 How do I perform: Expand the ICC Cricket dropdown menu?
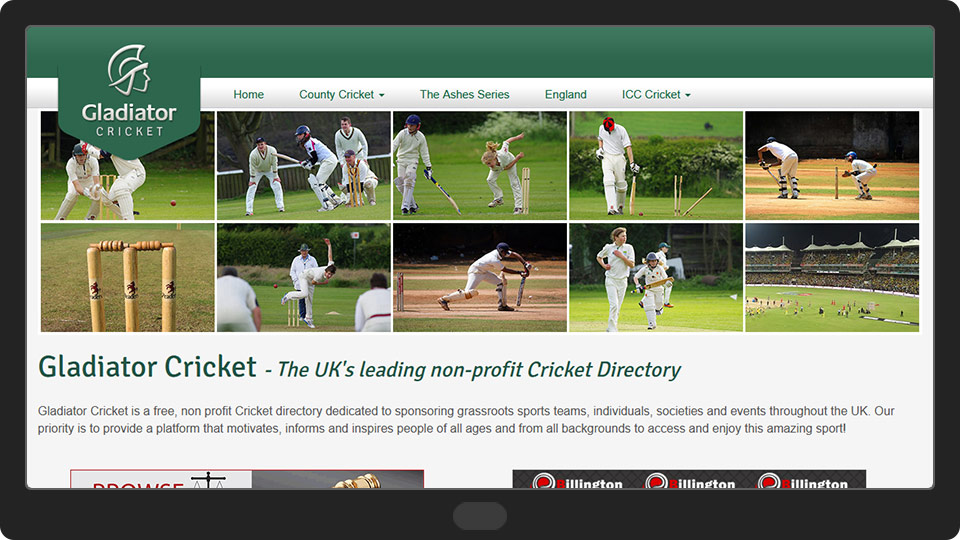655,95
